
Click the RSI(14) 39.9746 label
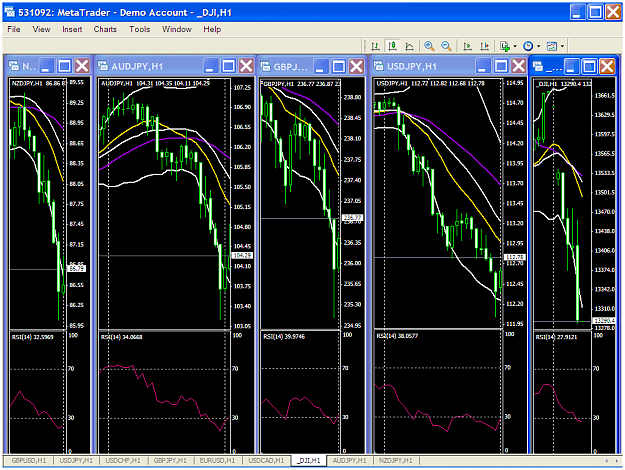click(x=284, y=337)
